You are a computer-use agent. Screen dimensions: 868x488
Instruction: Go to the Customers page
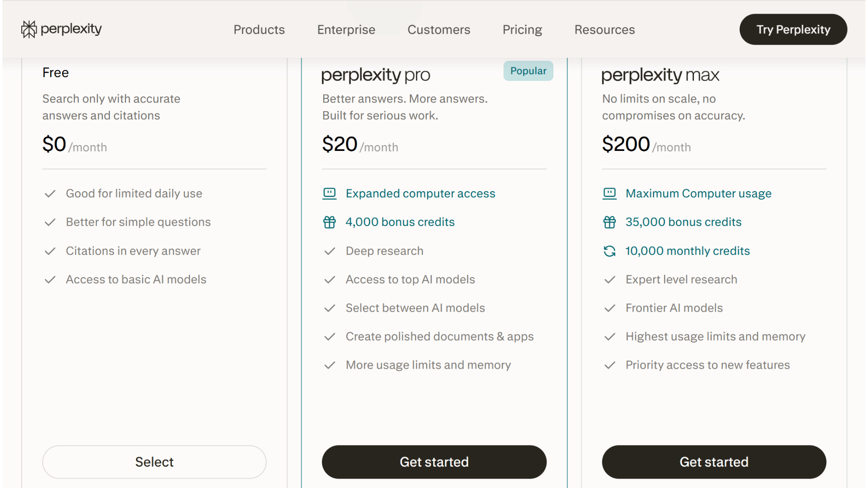click(x=439, y=30)
